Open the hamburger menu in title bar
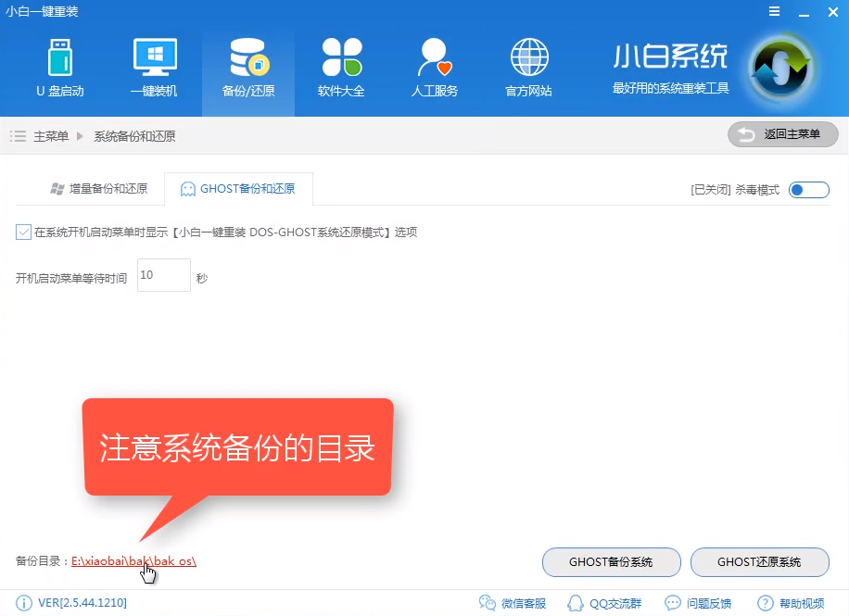This screenshot has width=849, height=616. click(x=777, y=12)
